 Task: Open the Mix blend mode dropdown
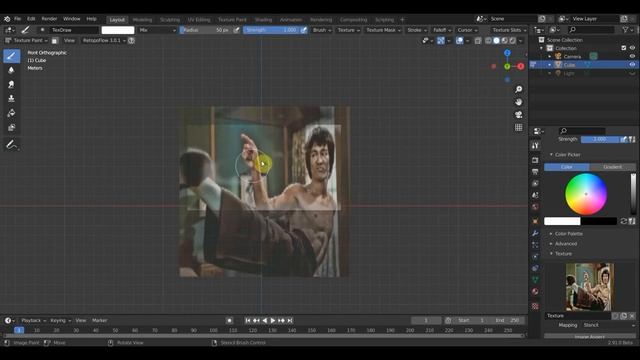[x=157, y=30]
